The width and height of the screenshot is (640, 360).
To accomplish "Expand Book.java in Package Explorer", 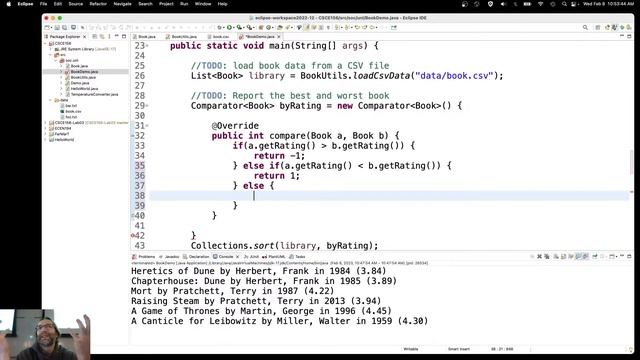I will (x=62, y=66).
